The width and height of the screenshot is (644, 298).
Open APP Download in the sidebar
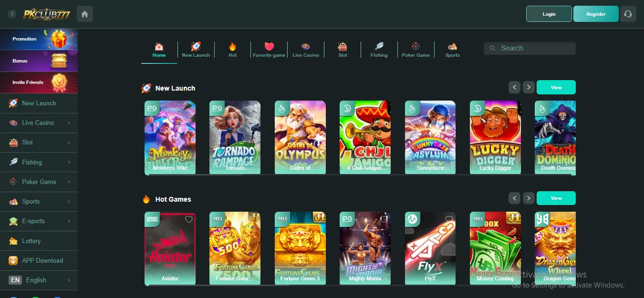[39, 260]
